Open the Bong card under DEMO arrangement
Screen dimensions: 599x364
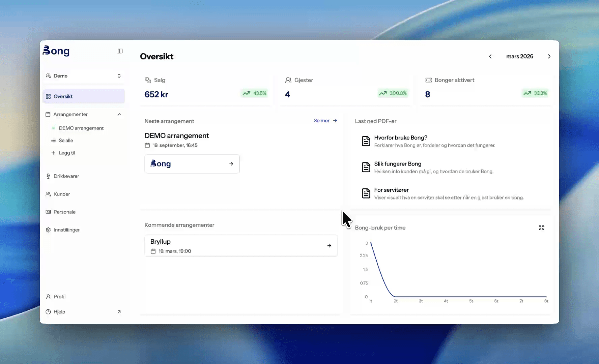tap(192, 164)
